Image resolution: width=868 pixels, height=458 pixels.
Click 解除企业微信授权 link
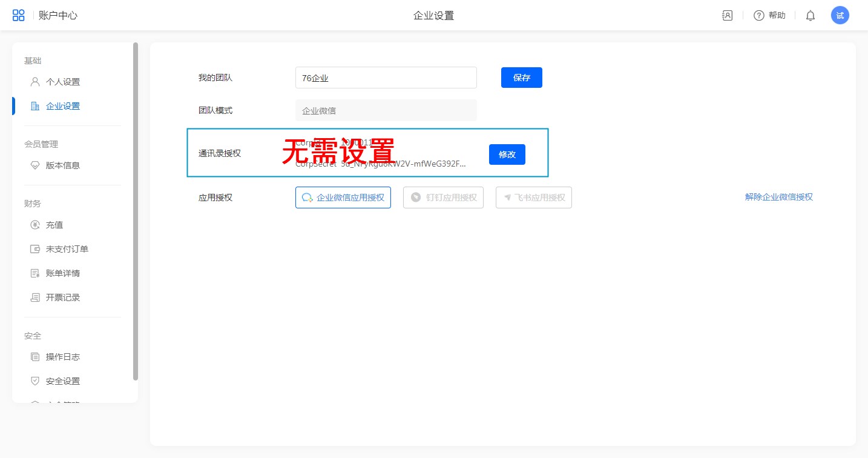pyautogui.click(x=778, y=197)
